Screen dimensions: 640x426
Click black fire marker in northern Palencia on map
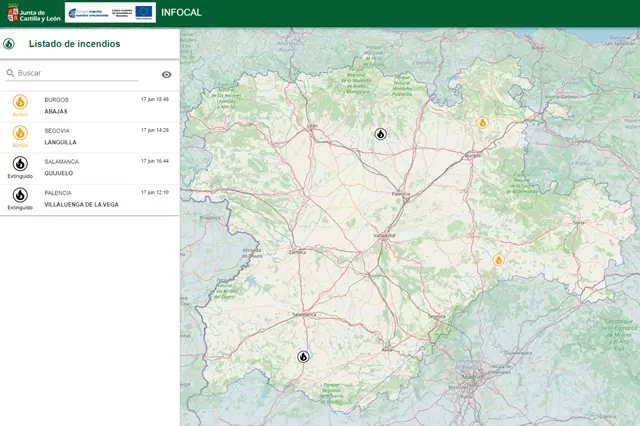[x=380, y=133]
